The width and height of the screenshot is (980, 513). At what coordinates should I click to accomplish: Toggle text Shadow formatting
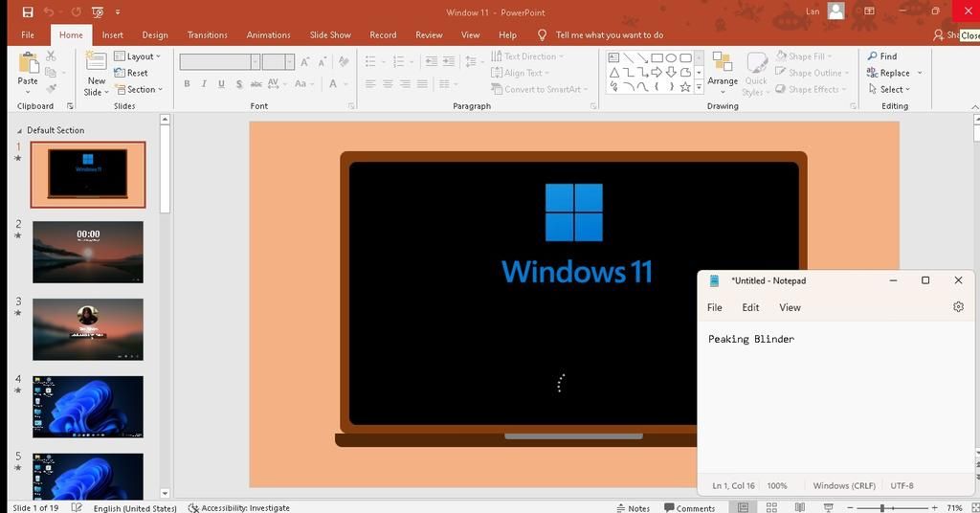click(238, 83)
